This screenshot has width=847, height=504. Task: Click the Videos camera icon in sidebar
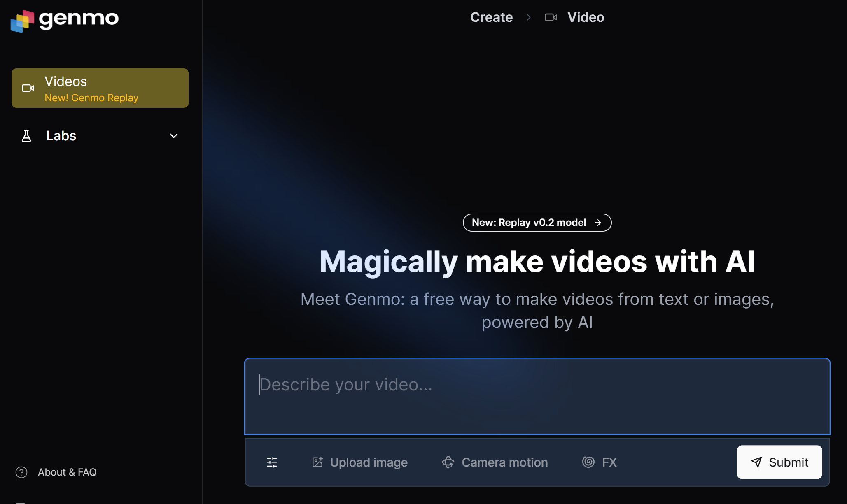tap(28, 88)
